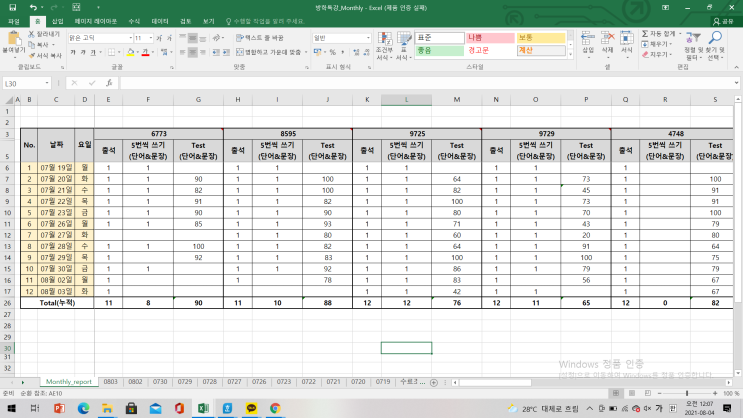
Task: Click the insert function fx icon
Action: click(x=109, y=83)
